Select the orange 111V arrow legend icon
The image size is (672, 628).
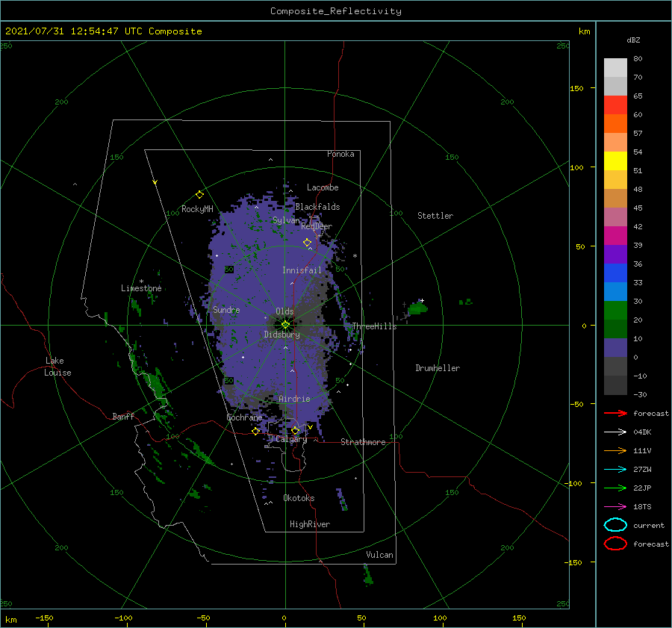pyautogui.click(x=615, y=450)
